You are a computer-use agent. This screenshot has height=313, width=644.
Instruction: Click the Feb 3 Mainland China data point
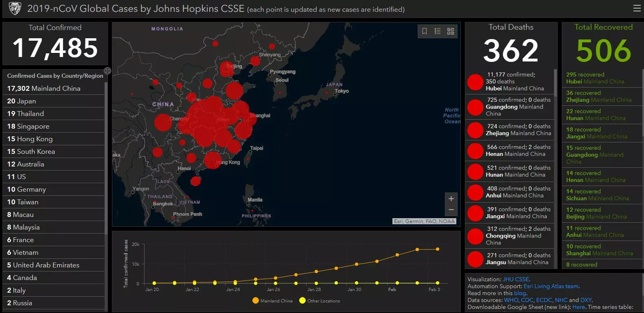(438, 249)
